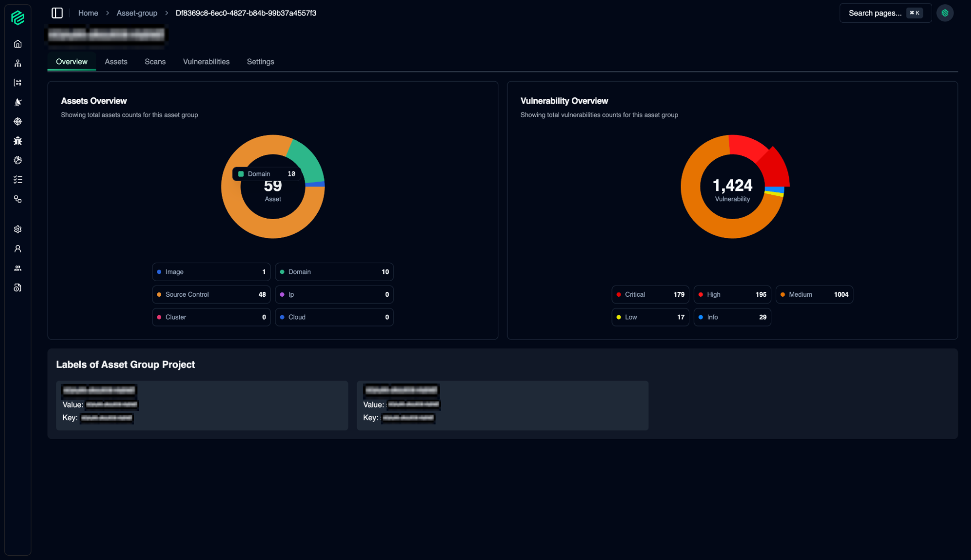Click Asset-group breadcrumb link
Viewport: 971px width, 560px height.
tap(137, 13)
